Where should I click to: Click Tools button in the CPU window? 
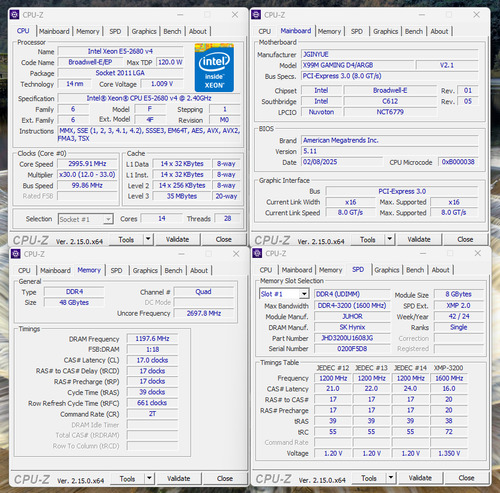click(127, 239)
